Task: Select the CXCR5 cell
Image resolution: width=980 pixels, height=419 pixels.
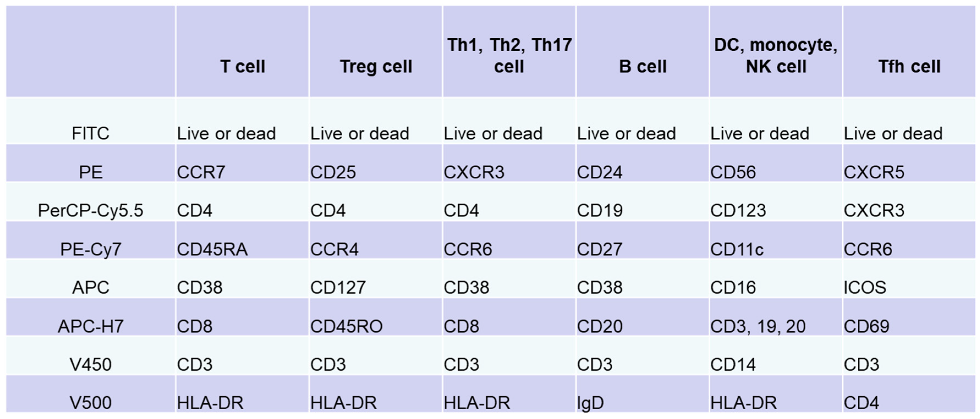Action: point(874,172)
